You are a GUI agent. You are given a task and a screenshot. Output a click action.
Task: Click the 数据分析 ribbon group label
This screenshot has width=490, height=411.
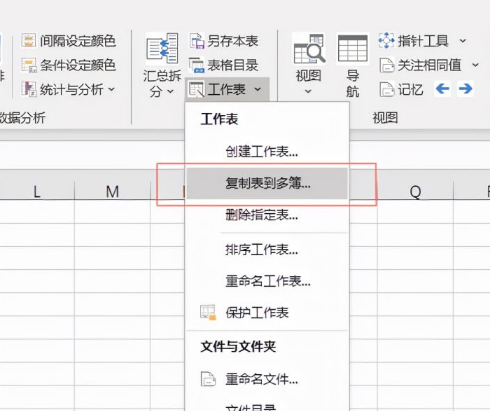[22, 118]
